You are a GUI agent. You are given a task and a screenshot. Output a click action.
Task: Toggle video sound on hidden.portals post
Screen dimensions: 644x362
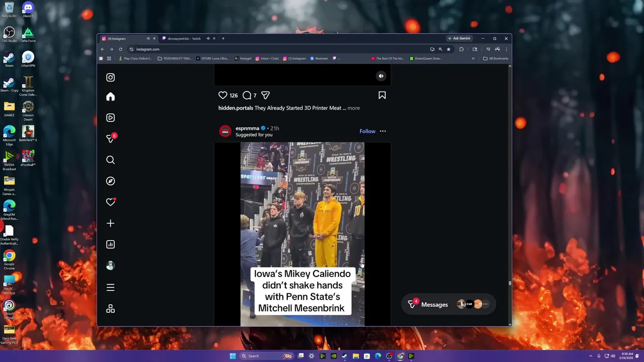(x=381, y=76)
